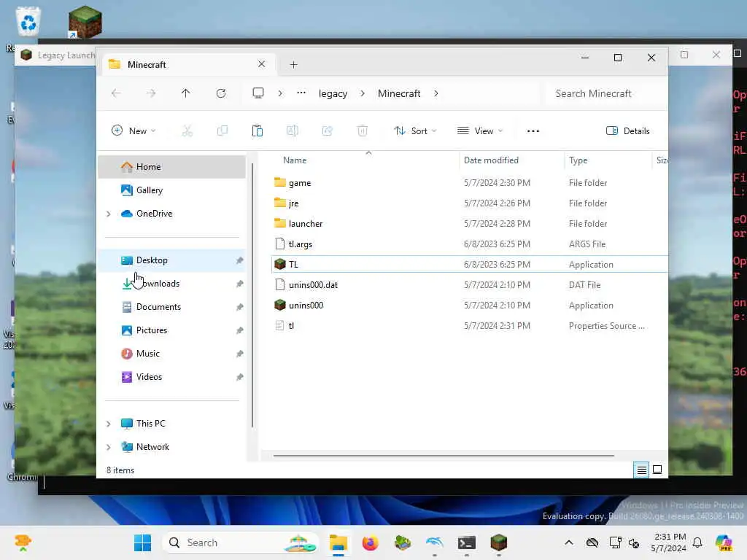
Task: Open Pictures quick access folder
Action: tap(172, 330)
